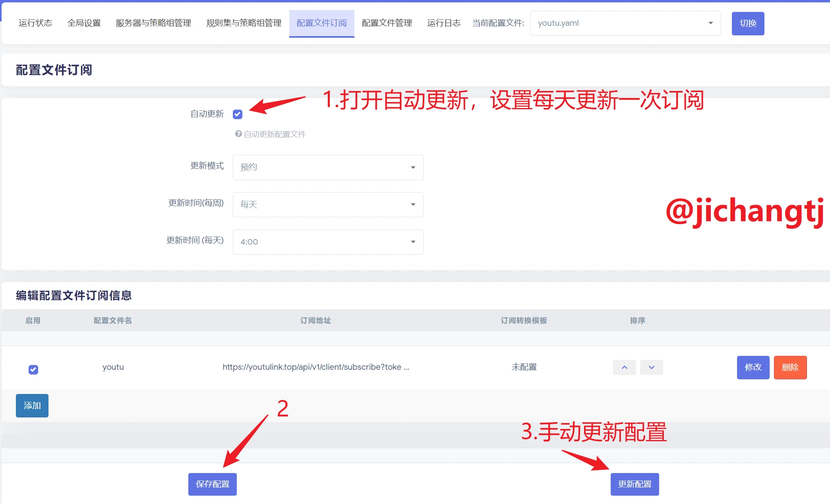
Task: Click the help icon beside 自动更新配置文件
Action: tap(238, 134)
